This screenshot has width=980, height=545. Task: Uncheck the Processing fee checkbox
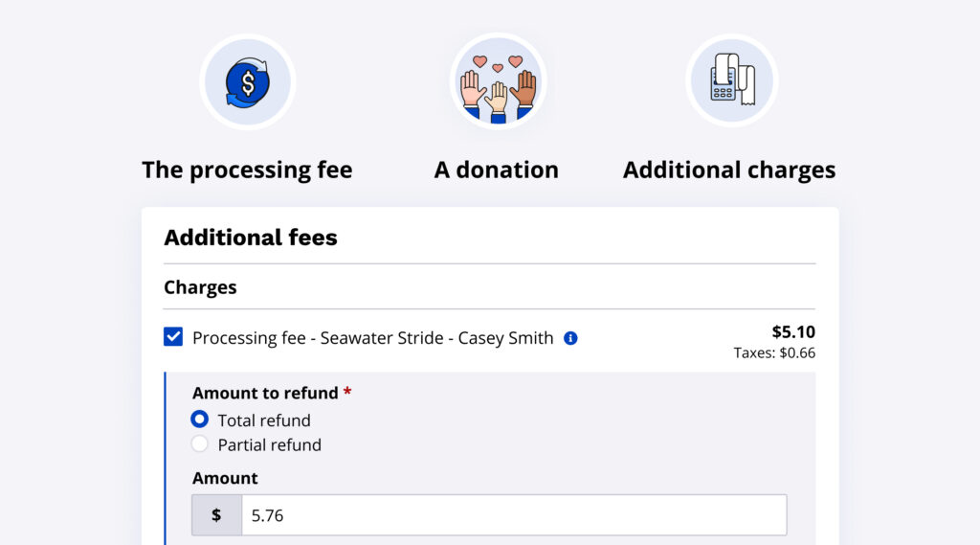click(173, 337)
